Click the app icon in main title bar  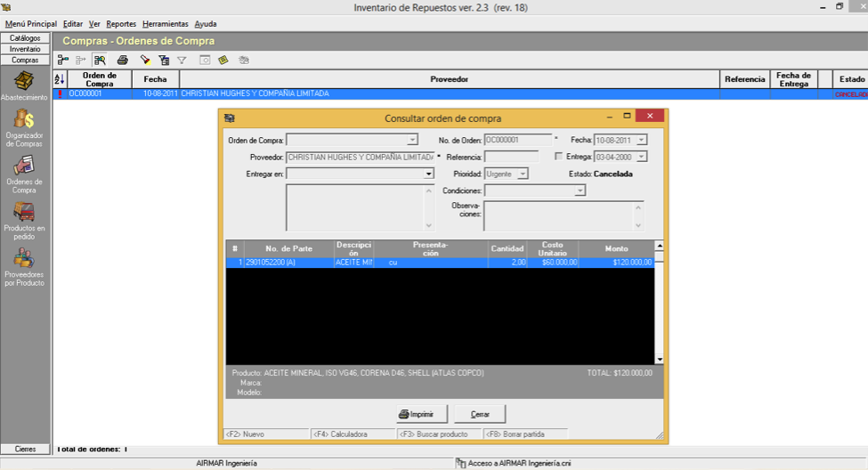coord(6,7)
